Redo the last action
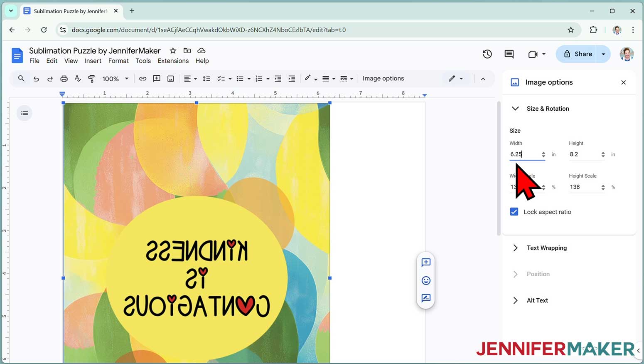Viewport: 644px width, 364px height. click(50, 79)
